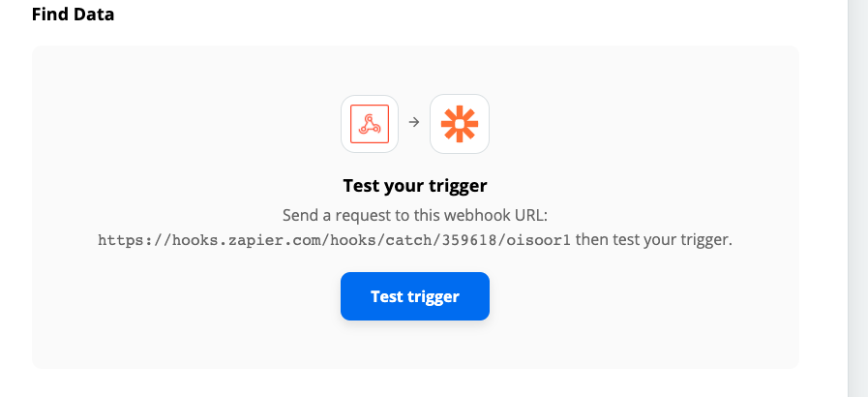This screenshot has height=397, width=868.
Task: Click the "Test your trigger" heading
Action: [414, 186]
